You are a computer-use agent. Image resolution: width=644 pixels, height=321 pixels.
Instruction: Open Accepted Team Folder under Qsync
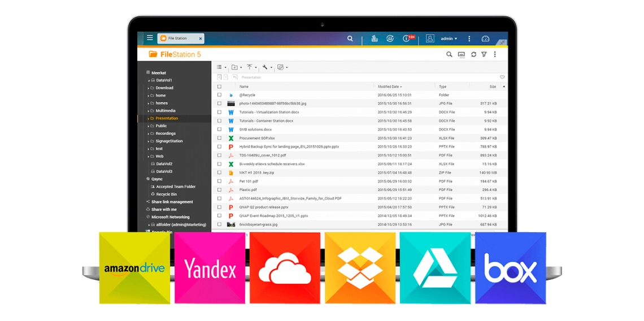(176, 186)
